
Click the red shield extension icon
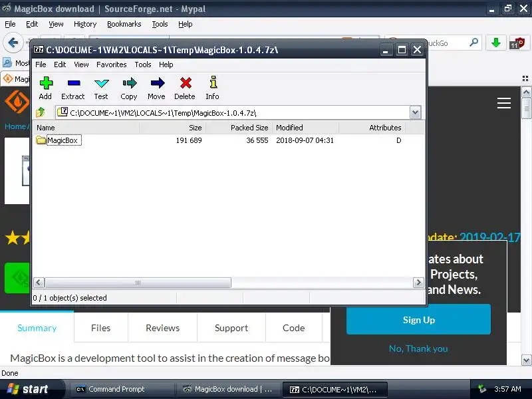click(x=518, y=43)
